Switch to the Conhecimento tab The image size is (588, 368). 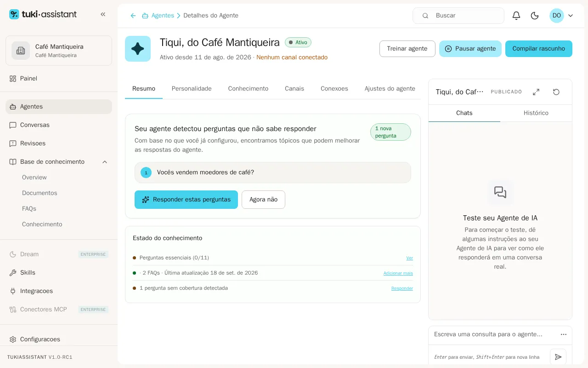pos(248,89)
